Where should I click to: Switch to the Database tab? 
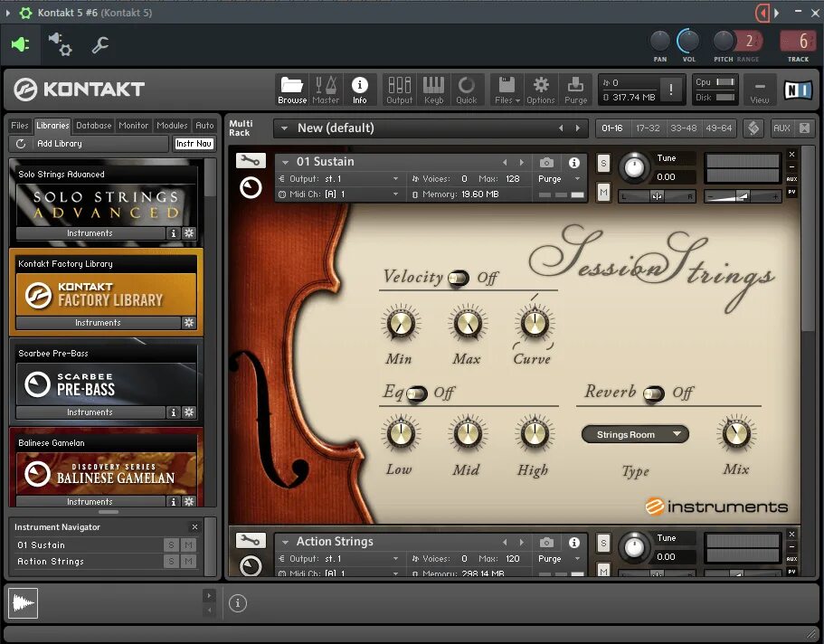[93, 125]
